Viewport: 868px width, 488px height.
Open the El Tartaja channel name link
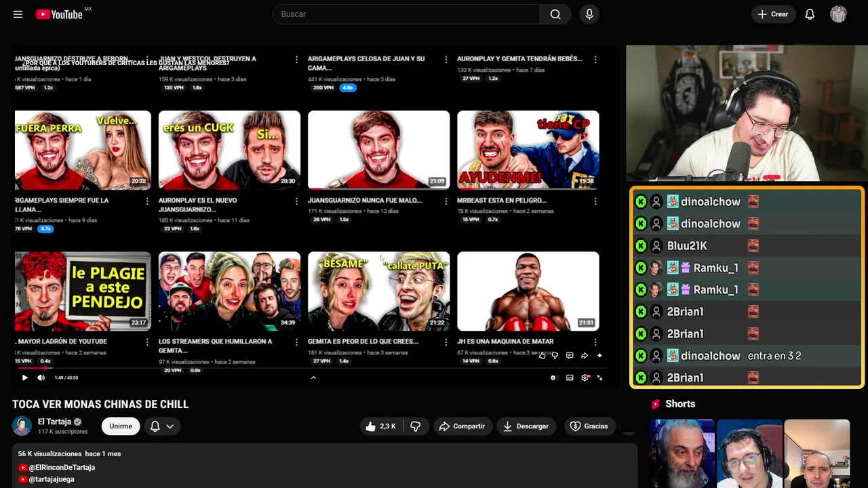[x=54, y=422]
